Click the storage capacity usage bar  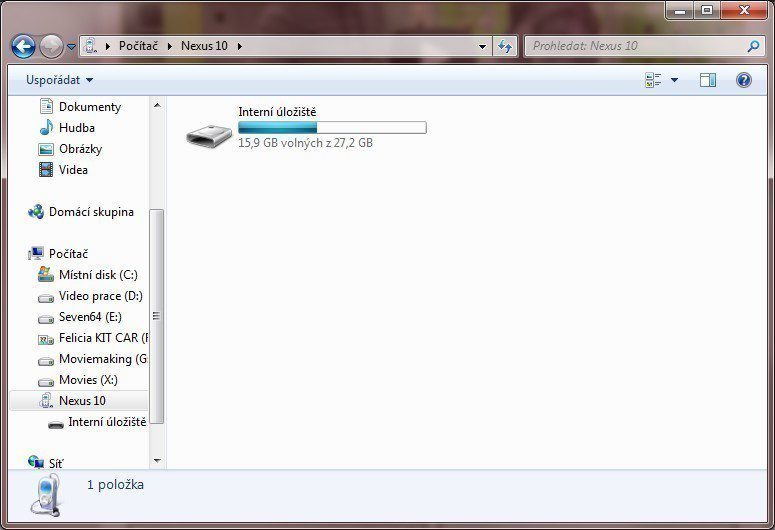[332, 128]
